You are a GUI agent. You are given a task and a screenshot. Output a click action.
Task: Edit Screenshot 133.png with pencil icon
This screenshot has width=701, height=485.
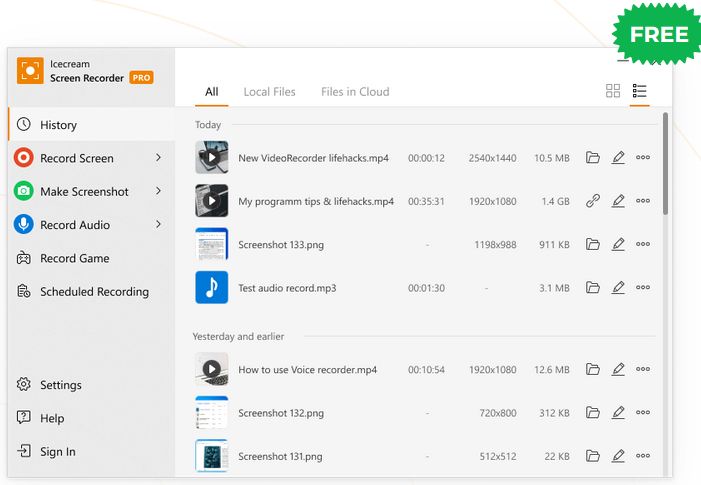pos(618,244)
